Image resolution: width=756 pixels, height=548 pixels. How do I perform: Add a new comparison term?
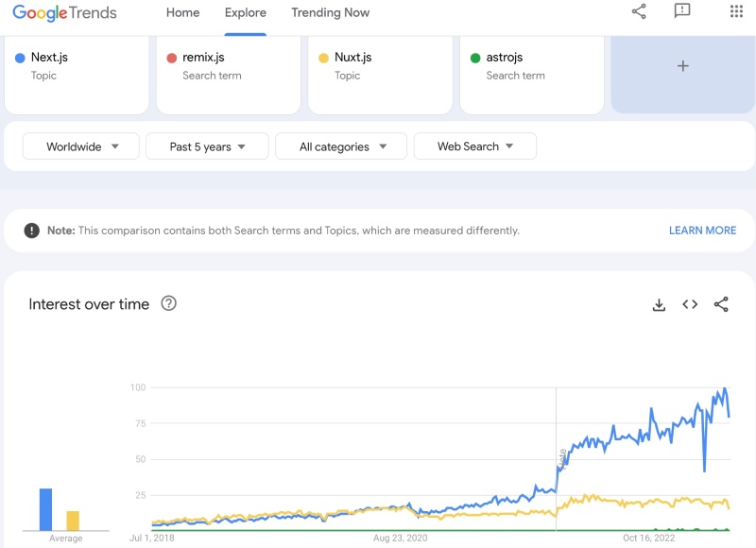click(681, 65)
